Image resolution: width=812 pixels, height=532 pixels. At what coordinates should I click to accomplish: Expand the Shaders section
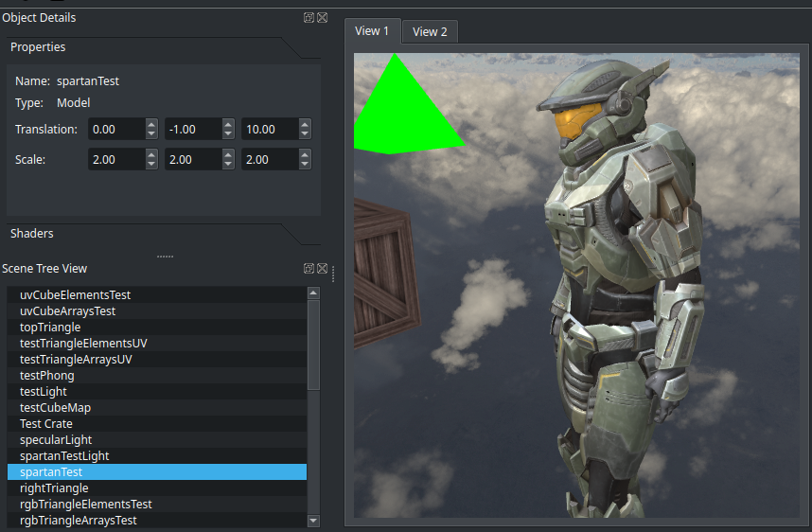click(x=32, y=234)
